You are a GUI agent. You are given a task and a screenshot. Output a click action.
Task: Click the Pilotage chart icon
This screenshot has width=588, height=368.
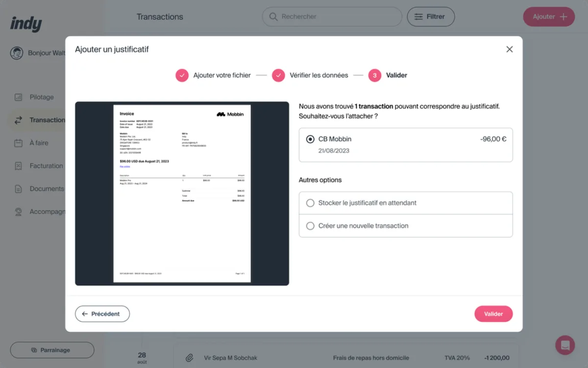pos(18,97)
